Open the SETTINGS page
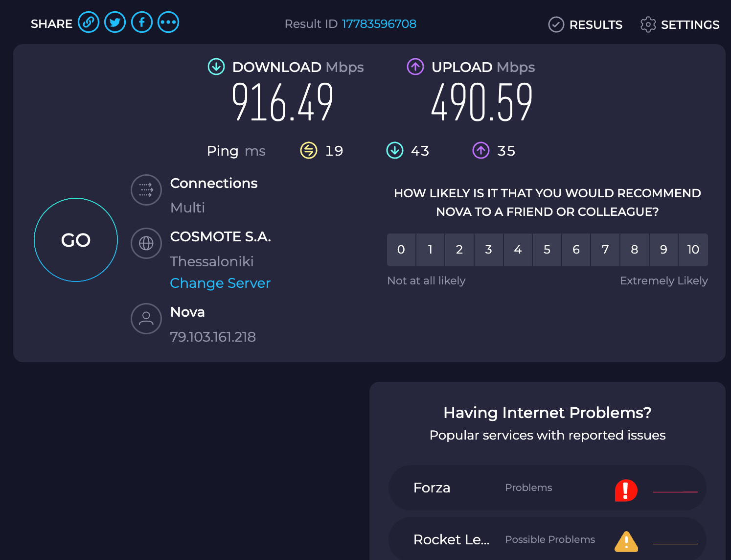The width and height of the screenshot is (731, 560). [680, 24]
